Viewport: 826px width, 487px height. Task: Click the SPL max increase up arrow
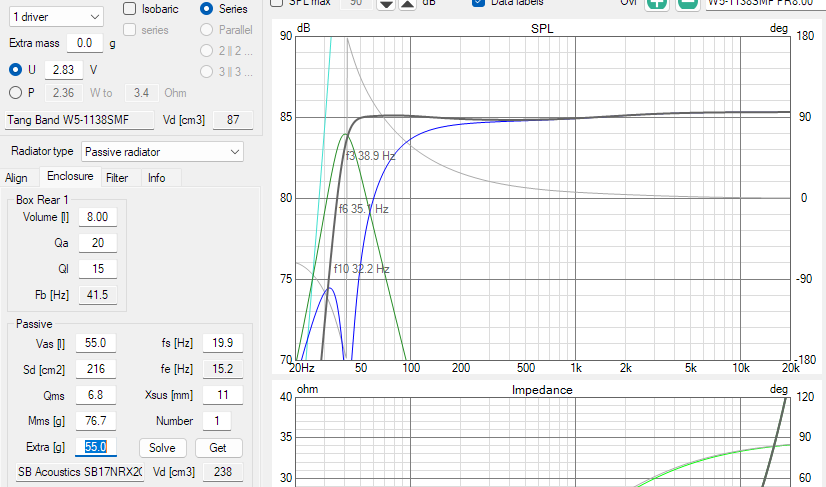407,4
